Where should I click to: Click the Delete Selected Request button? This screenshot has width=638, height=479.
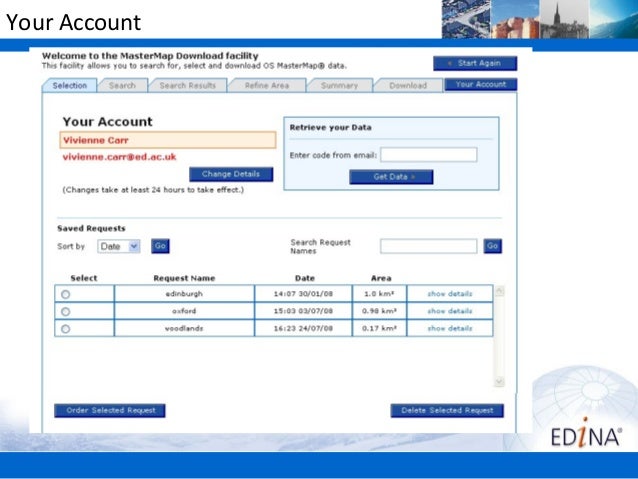tap(447, 411)
